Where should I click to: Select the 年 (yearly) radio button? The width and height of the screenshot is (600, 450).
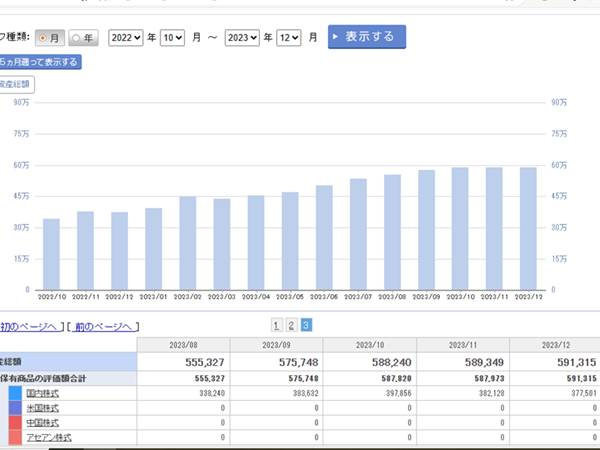(x=77, y=38)
